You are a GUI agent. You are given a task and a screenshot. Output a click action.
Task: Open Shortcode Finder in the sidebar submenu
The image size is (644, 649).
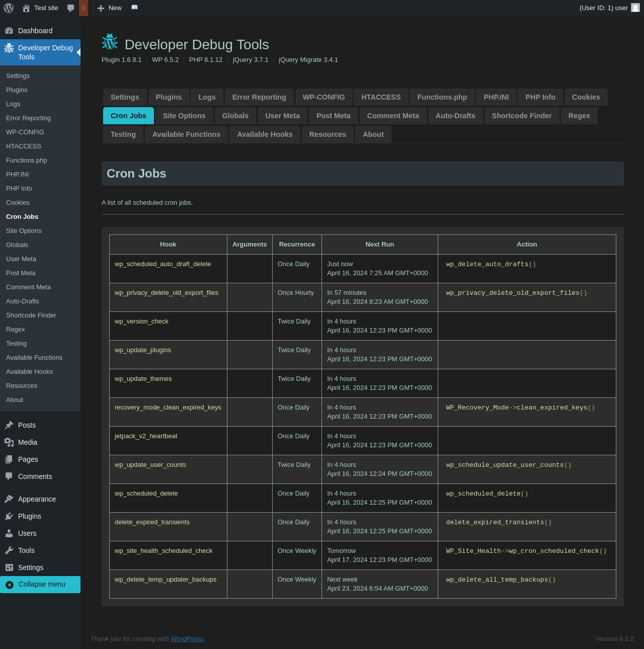[31, 315]
